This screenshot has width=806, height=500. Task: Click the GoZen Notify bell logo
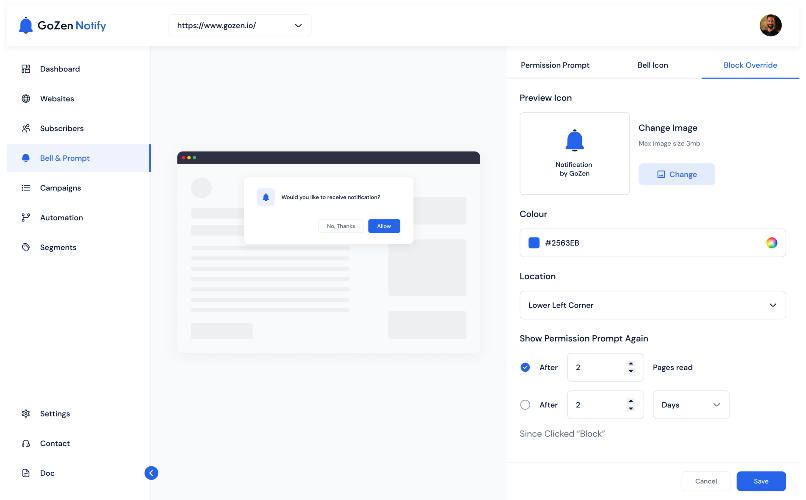click(26, 25)
